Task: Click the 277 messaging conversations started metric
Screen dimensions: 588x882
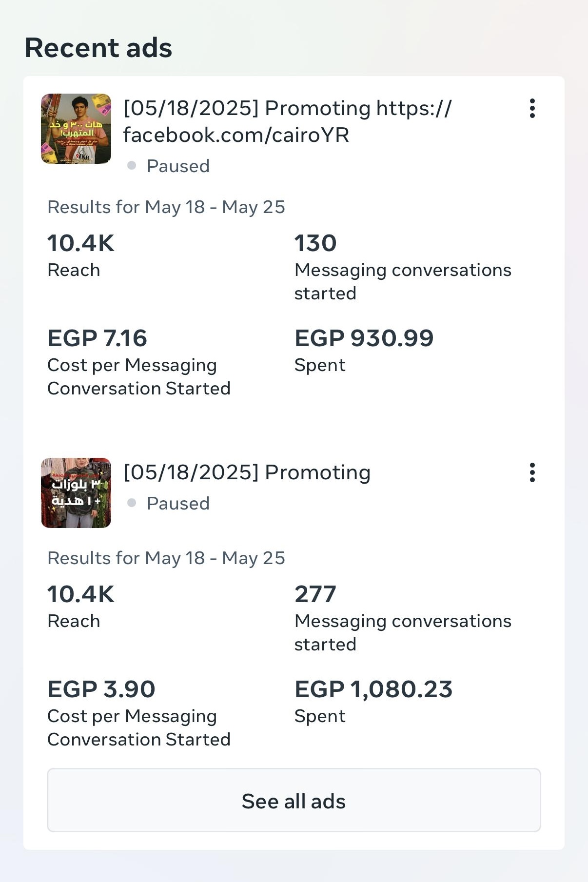Action: 315,594
